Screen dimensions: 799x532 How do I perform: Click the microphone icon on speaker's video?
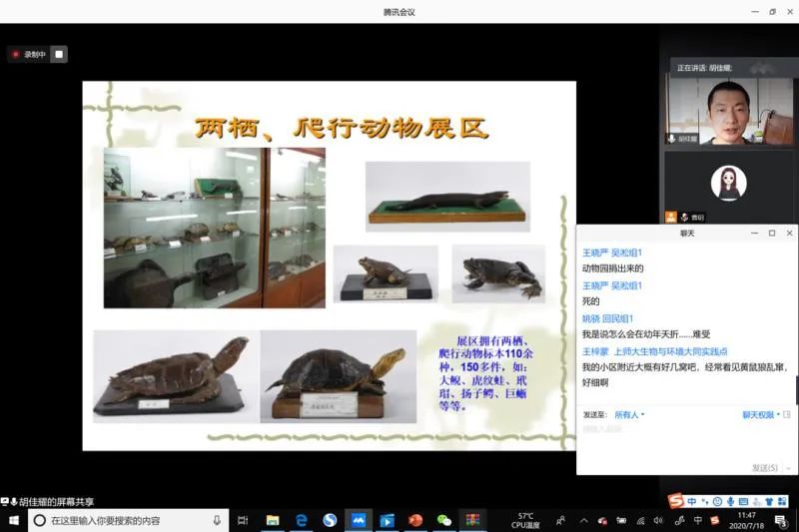pyautogui.click(x=672, y=138)
